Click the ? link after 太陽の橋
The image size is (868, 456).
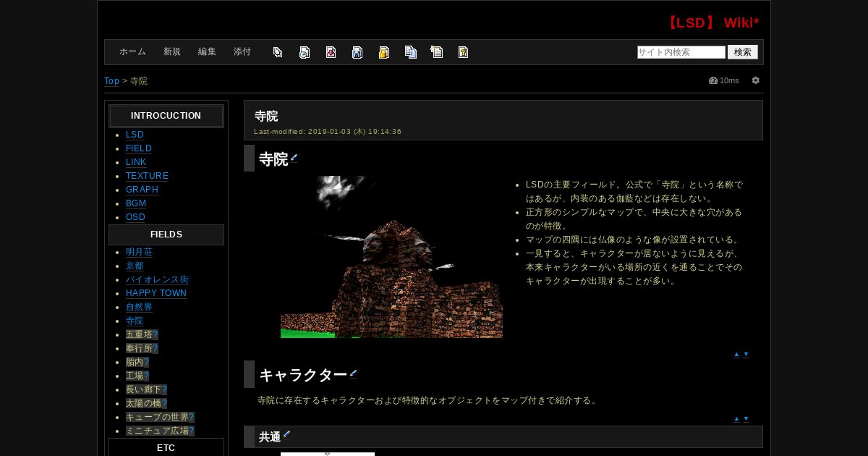click(x=164, y=403)
